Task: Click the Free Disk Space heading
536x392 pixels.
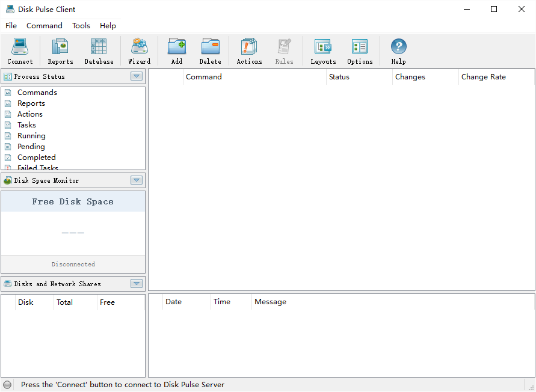Action: point(73,201)
